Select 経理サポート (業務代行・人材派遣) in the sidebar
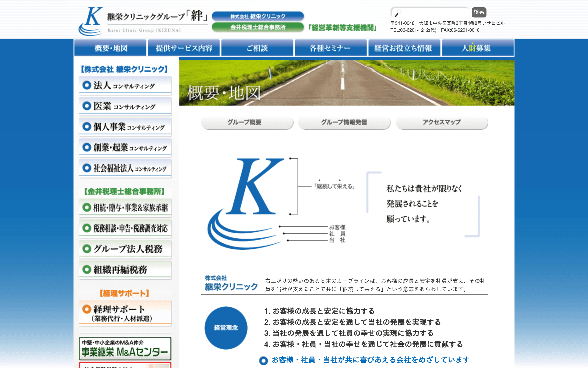588x368 pixels. coord(125,313)
